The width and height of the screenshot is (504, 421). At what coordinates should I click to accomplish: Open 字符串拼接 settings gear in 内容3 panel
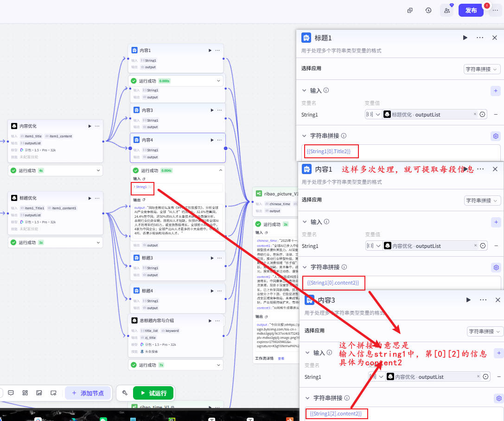499,398
